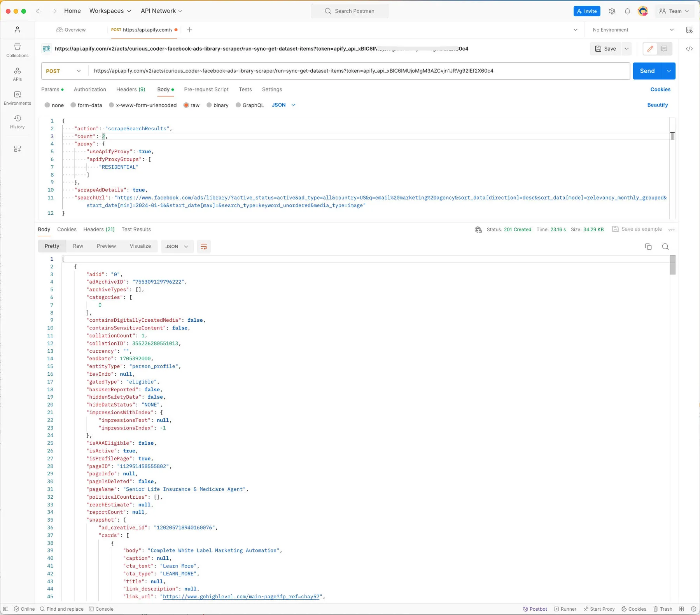Click the Send button
Screen dimensions: 700x615
(x=647, y=71)
